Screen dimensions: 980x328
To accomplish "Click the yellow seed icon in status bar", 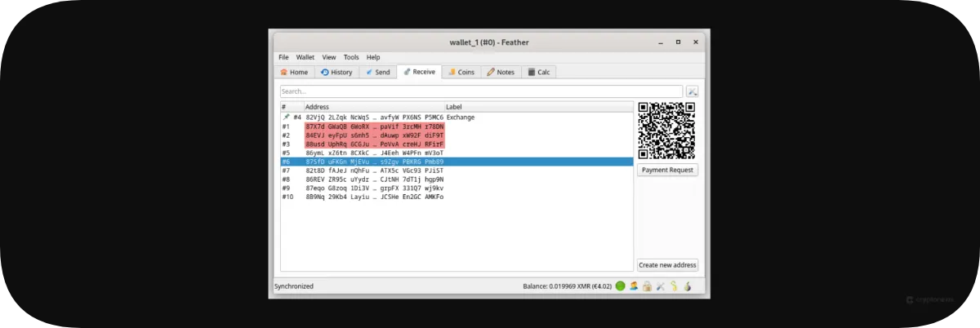I will [x=674, y=286].
